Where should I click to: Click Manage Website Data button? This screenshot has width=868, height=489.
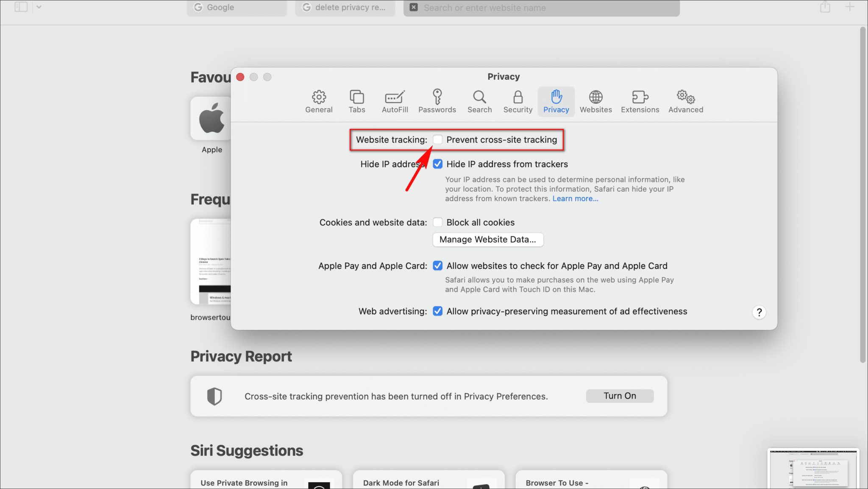click(487, 239)
